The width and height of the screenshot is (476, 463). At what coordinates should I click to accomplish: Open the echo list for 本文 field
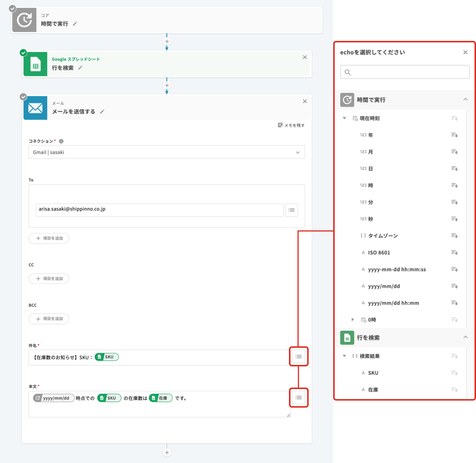coord(299,398)
